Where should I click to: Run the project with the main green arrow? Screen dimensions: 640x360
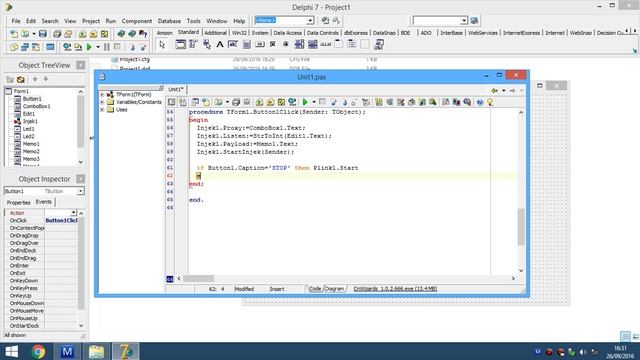[89, 47]
